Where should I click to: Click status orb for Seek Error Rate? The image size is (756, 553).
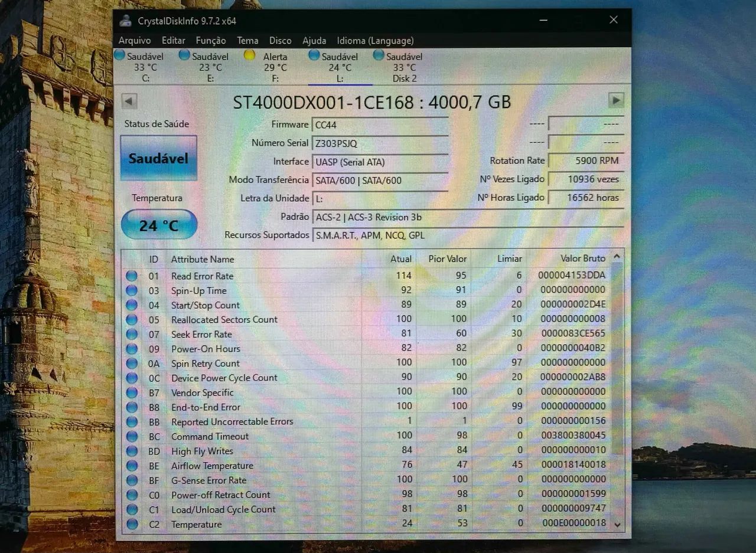(x=131, y=334)
